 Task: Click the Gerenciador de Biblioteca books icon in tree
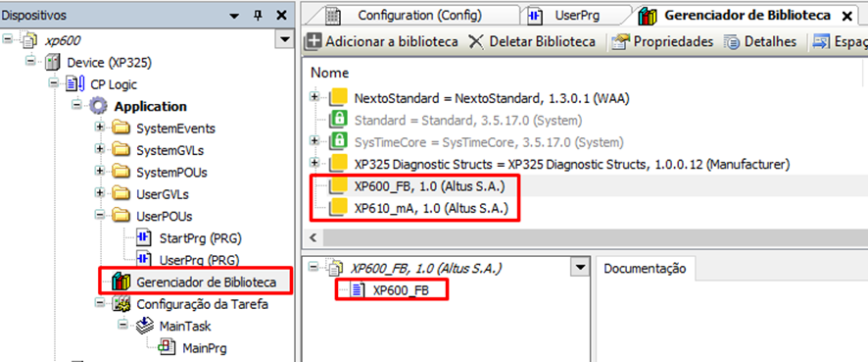pyautogui.click(x=121, y=282)
